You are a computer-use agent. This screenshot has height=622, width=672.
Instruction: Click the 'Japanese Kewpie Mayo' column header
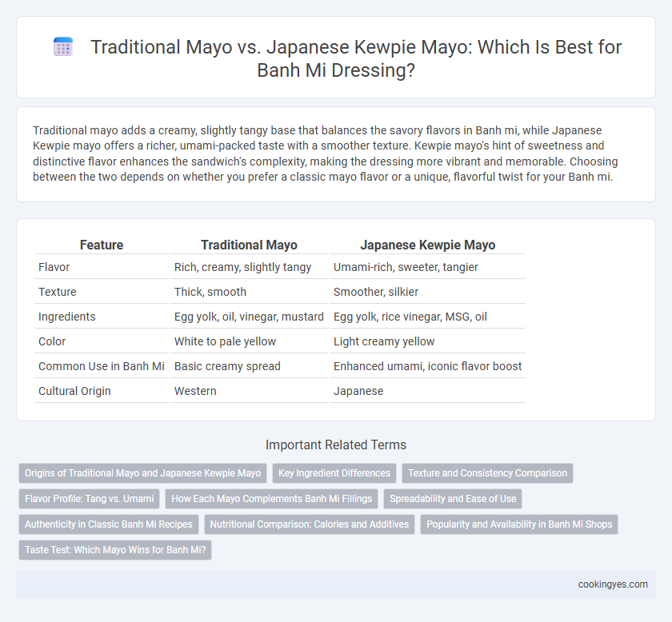tap(427, 245)
